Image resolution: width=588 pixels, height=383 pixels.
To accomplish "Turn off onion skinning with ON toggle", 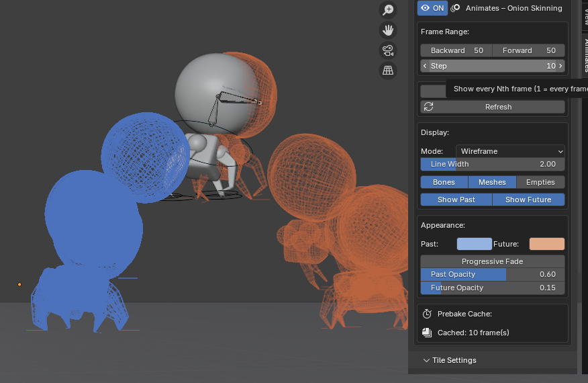I will click(432, 8).
